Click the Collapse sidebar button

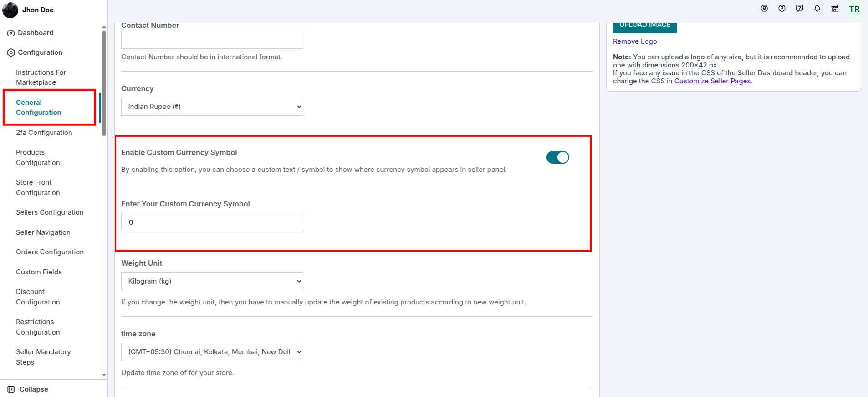pyautogui.click(x=28, y=389)
